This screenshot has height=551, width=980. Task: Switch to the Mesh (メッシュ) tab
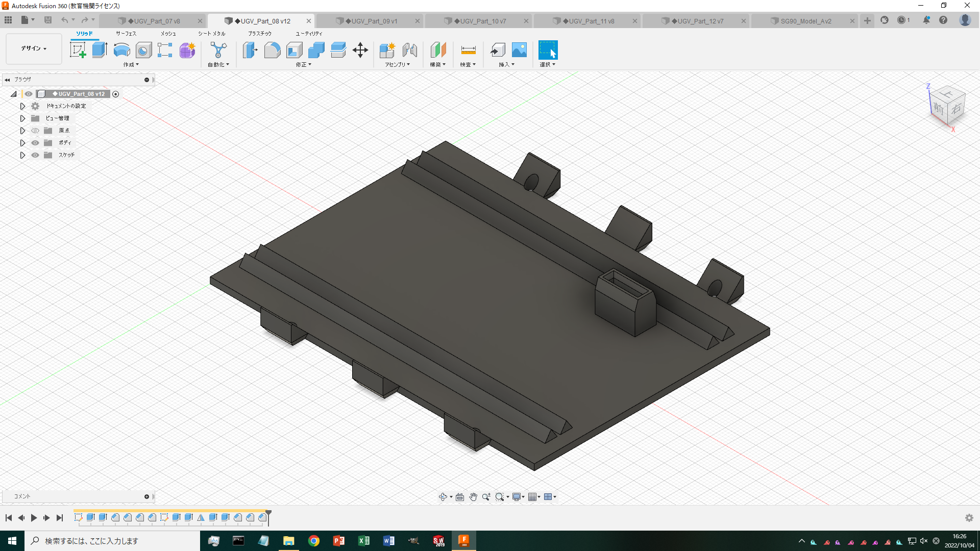168,34
